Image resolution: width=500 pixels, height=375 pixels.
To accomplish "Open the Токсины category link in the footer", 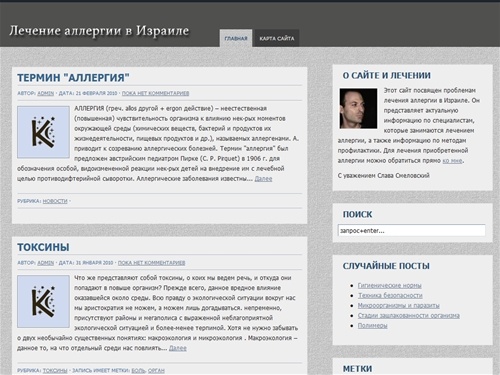I will pos(55,370).
